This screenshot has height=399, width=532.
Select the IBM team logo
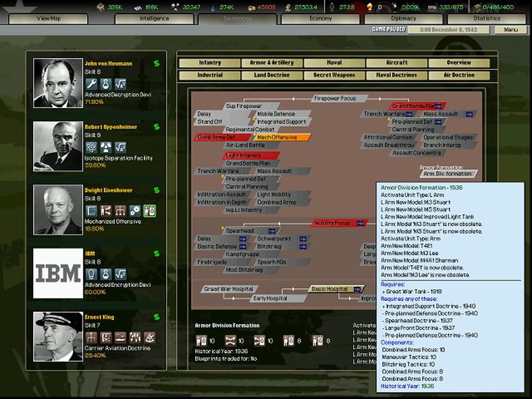(58, 273)
